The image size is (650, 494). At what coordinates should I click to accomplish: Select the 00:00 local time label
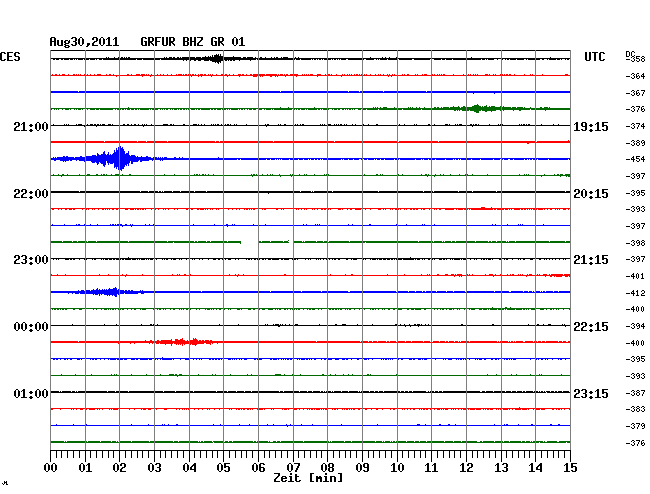pos(31,327)
